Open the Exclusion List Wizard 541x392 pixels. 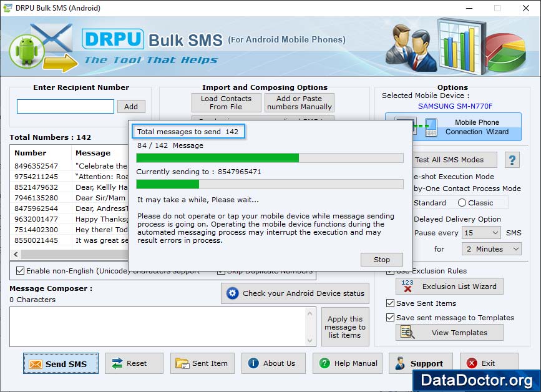449,286
